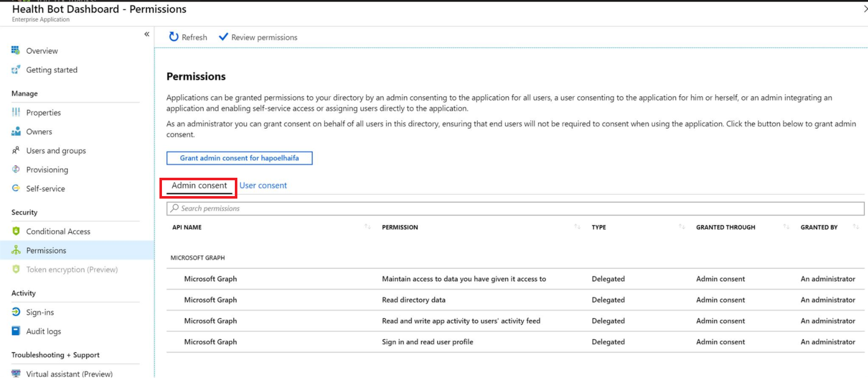Click the Token encryption shield icon
The height and width of the screenshot is (384, 868).
16,269
